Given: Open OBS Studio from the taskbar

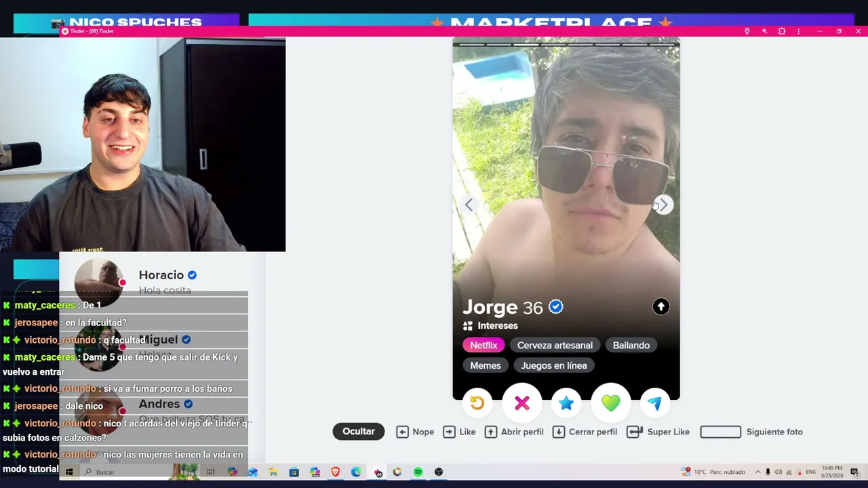Looking at the screenshot, I should click(x=439, y=472).
